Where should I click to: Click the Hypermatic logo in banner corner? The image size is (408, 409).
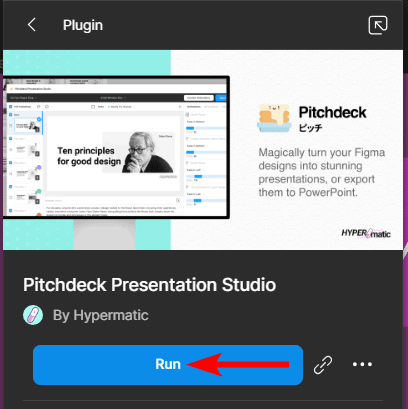click(366, 233)
